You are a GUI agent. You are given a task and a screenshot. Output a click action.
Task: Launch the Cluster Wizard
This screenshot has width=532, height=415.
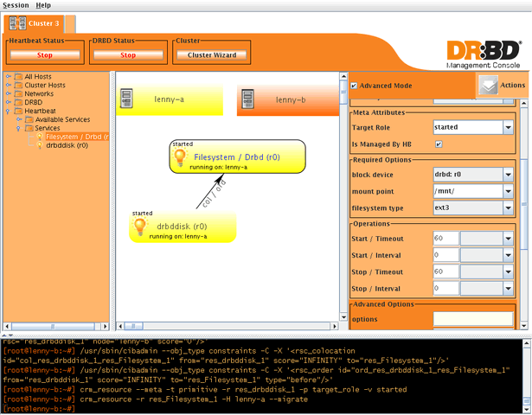212,55
